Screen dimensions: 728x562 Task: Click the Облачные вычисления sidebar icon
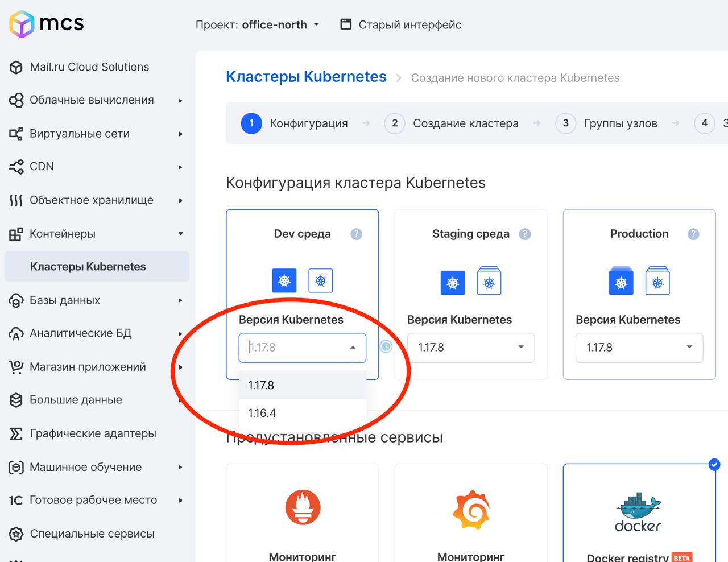pos(16,101)
